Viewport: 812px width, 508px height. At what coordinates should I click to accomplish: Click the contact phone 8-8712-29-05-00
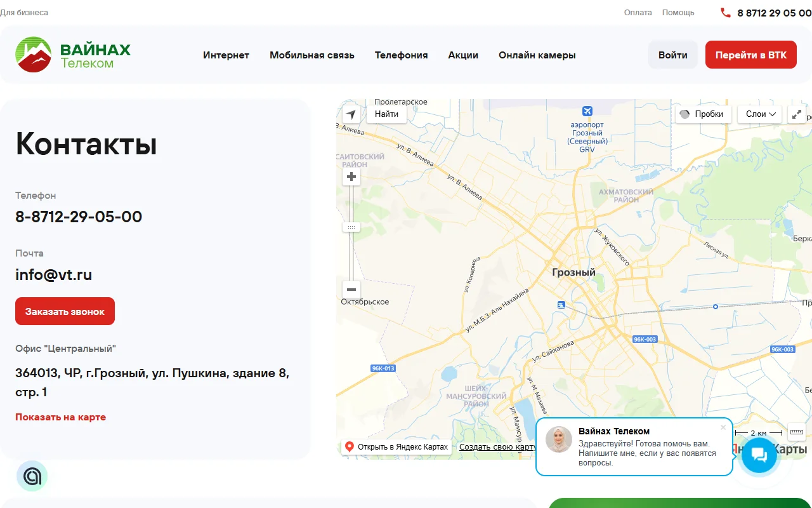click(79, 217)
